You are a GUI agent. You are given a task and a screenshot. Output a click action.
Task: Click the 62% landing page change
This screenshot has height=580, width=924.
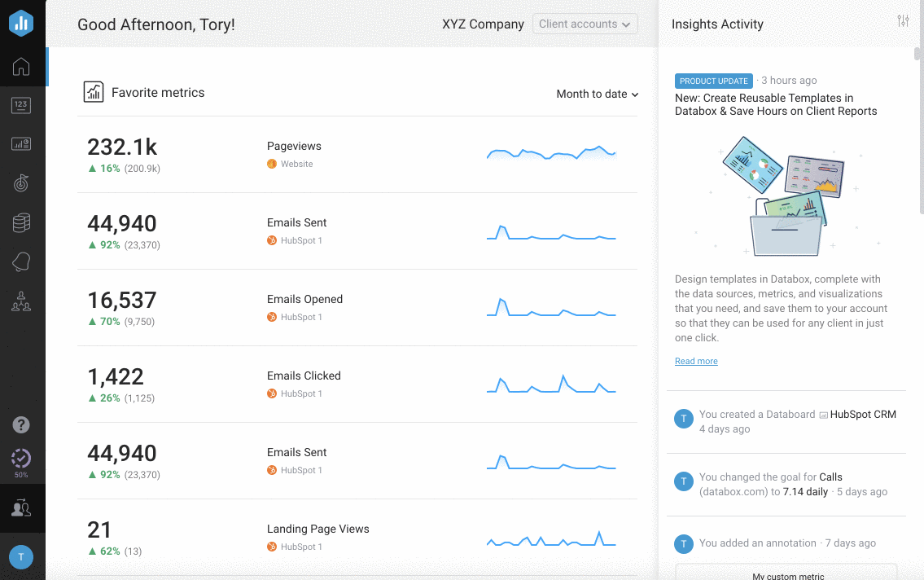tap(104, 551)
